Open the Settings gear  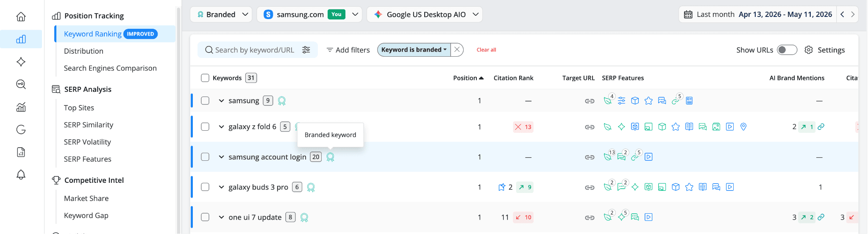pyautogui.click(x=809, y=50)
